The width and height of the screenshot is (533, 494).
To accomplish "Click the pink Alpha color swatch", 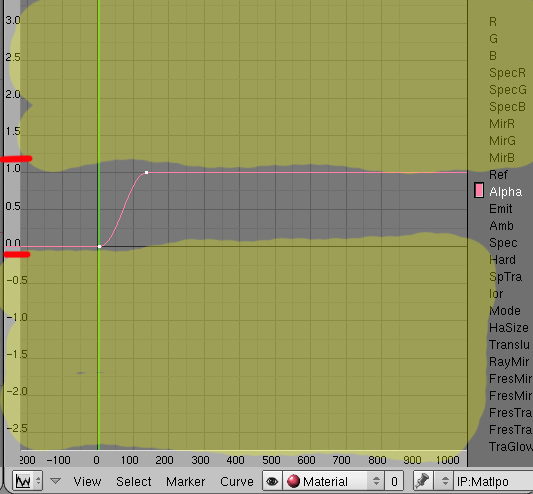I will (479, 190).
